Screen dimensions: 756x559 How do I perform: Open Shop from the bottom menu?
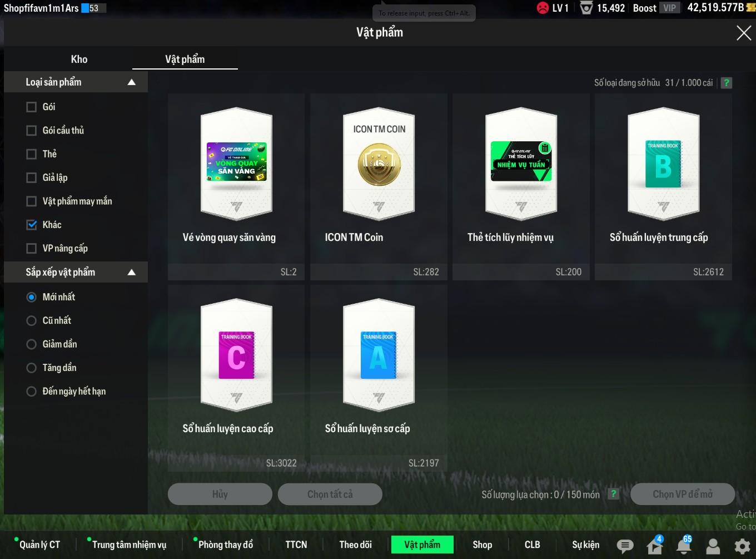pyautogui.click(x=482, y=545)
